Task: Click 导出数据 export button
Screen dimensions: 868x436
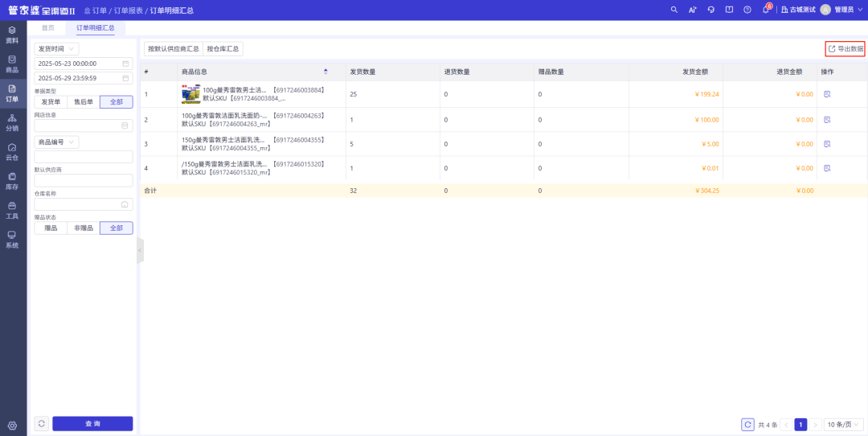Action: [x=845, y=49]
